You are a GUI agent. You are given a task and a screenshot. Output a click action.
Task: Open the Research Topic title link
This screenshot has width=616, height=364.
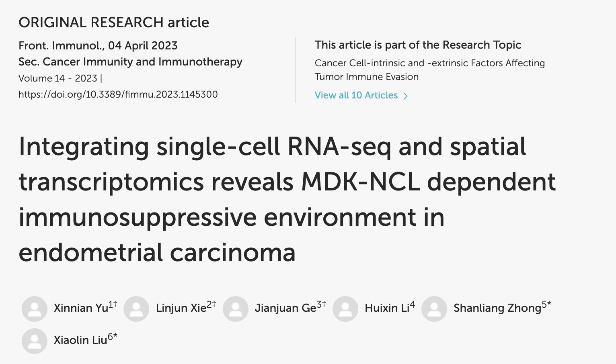click(430, 70)
